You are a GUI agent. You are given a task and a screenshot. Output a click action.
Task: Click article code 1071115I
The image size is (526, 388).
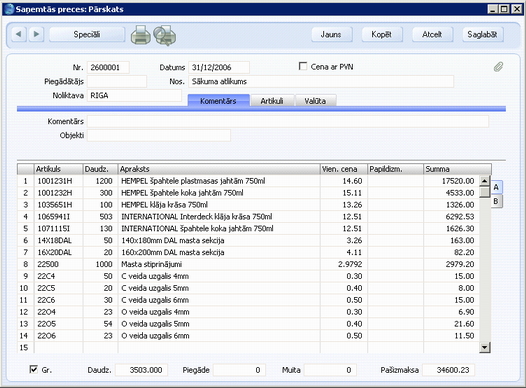[54, 229]
